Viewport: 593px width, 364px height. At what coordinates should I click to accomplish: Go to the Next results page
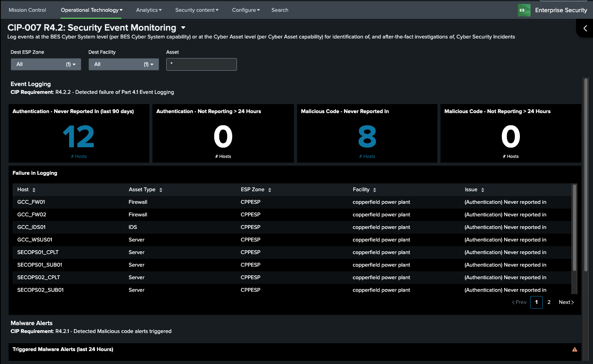(566, 302)
